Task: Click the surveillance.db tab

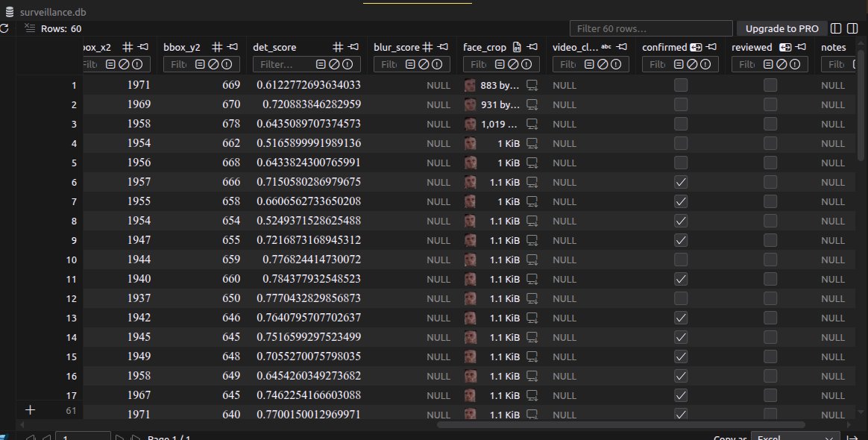Action: point(45,12)
